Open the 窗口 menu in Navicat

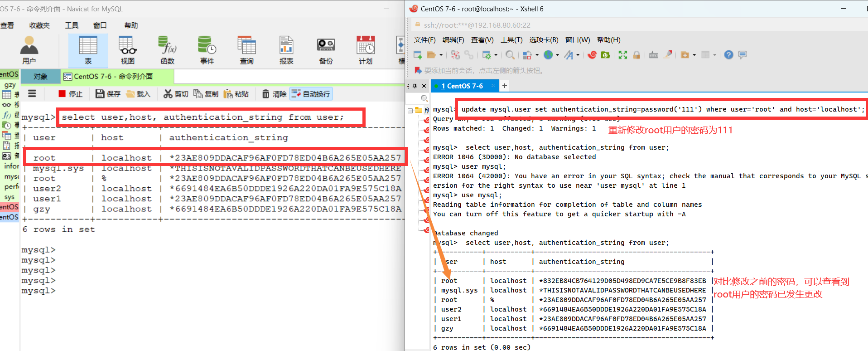(x=100, y=25)
